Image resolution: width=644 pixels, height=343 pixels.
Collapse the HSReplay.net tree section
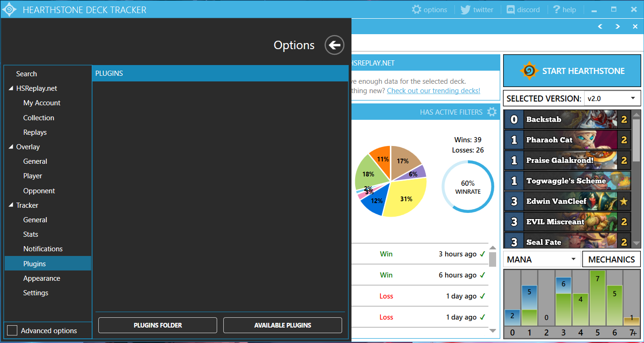pyautogui.click(x=11, y=88)
